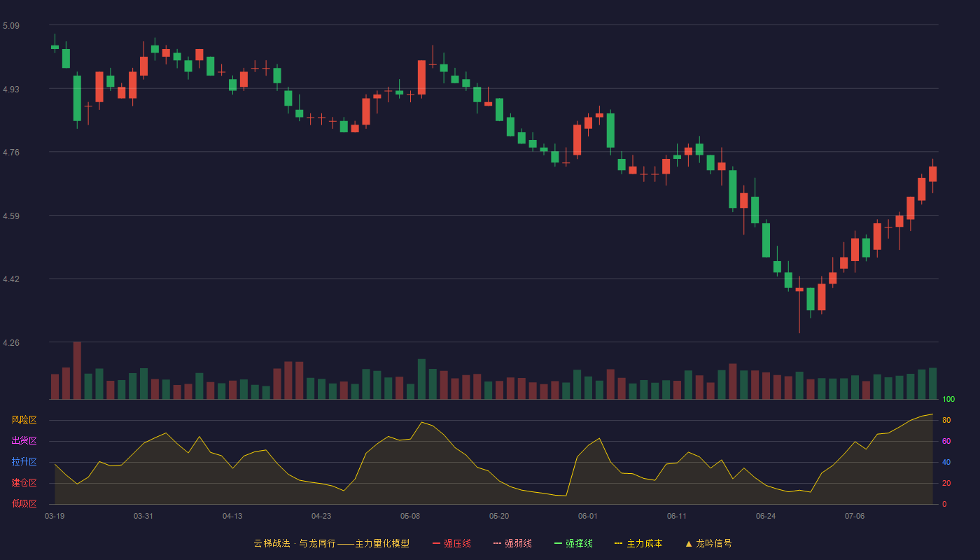Toggle the 龙吟信号 triangle legend item
The image size is (980, 560).
click(x=708, y=543)
